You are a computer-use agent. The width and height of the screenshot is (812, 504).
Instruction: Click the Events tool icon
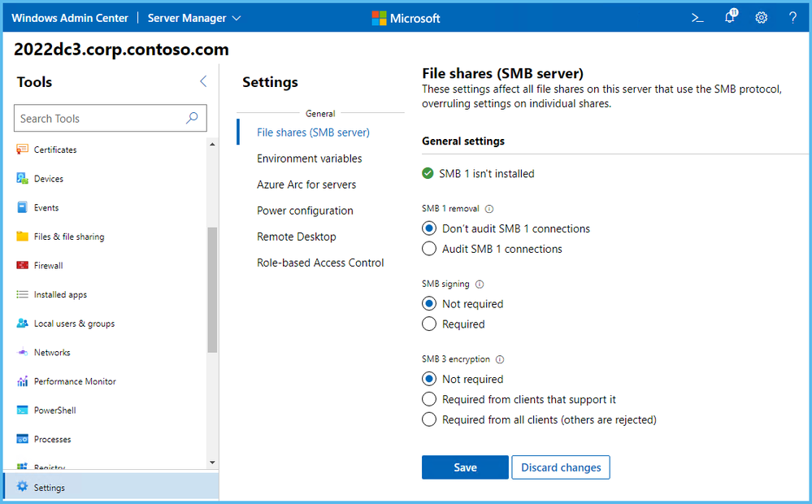click(x=22, y=207)
